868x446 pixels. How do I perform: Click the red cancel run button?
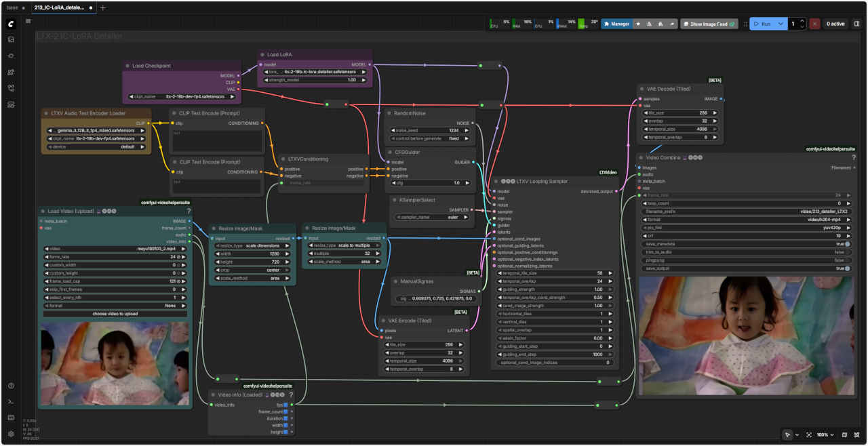(814, 24)
